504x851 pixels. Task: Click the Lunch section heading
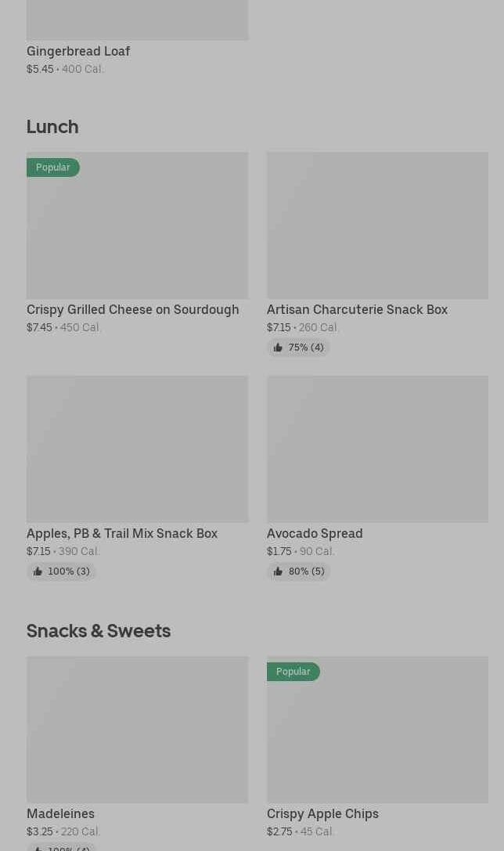[52, 126]
